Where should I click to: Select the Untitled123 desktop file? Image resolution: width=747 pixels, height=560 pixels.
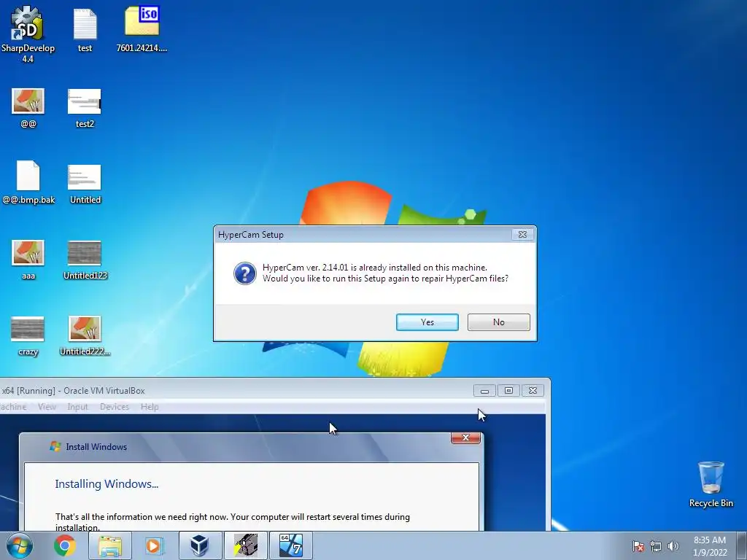point(85,260)
